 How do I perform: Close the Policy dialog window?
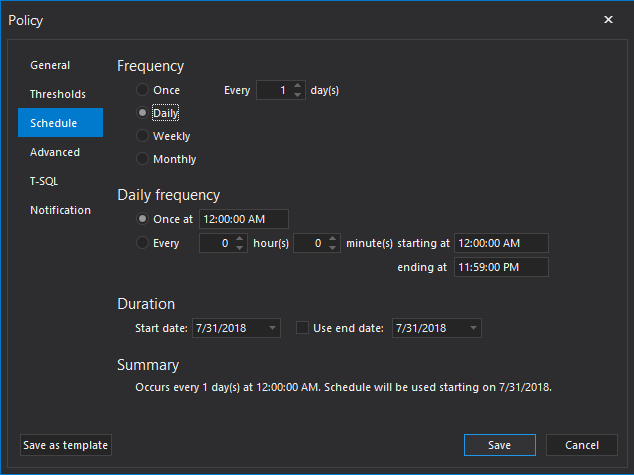coord(609,20)
